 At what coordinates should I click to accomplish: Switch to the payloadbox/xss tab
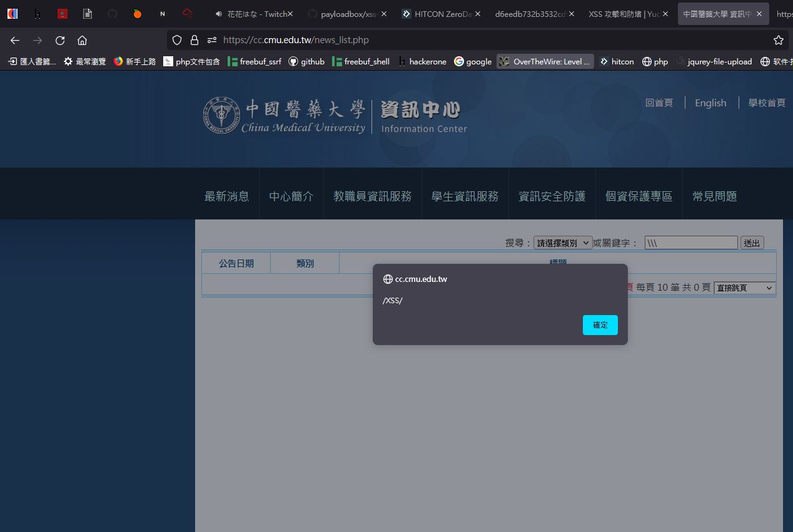point(347,14)
